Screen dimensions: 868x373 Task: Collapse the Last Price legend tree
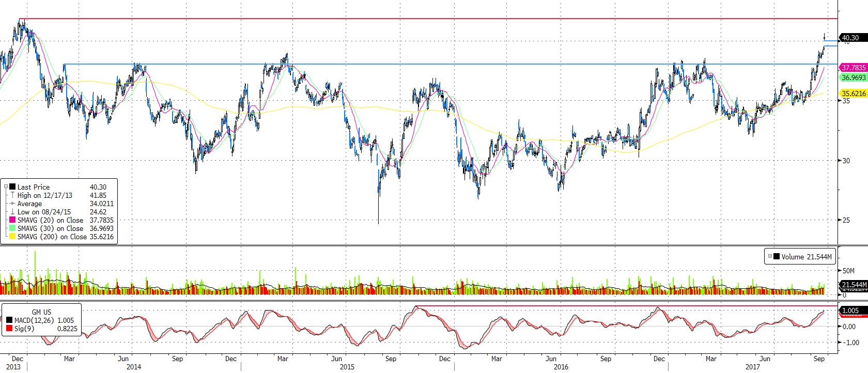(x=6, y=187)
